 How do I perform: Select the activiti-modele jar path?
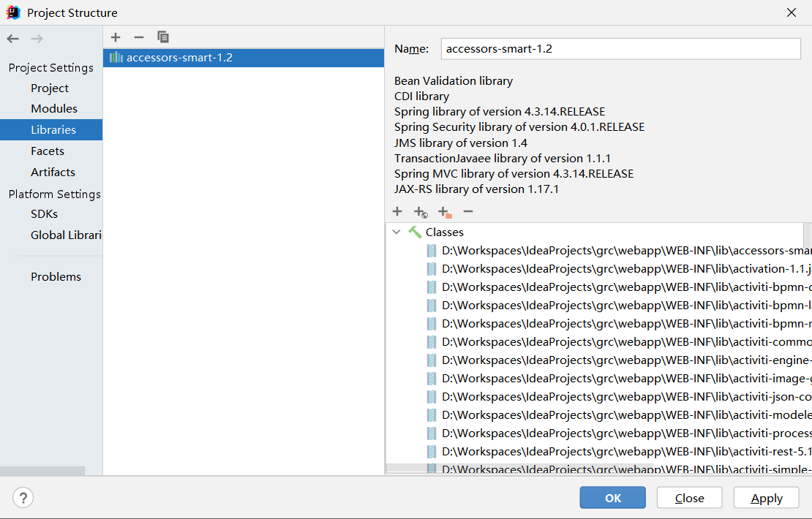click(626, 415)
